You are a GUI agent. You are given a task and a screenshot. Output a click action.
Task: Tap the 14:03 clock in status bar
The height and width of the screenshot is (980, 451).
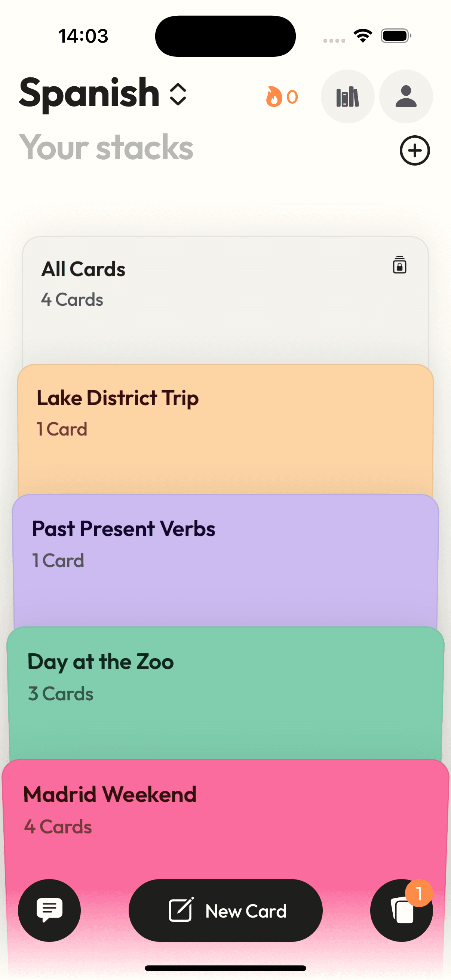83,36
